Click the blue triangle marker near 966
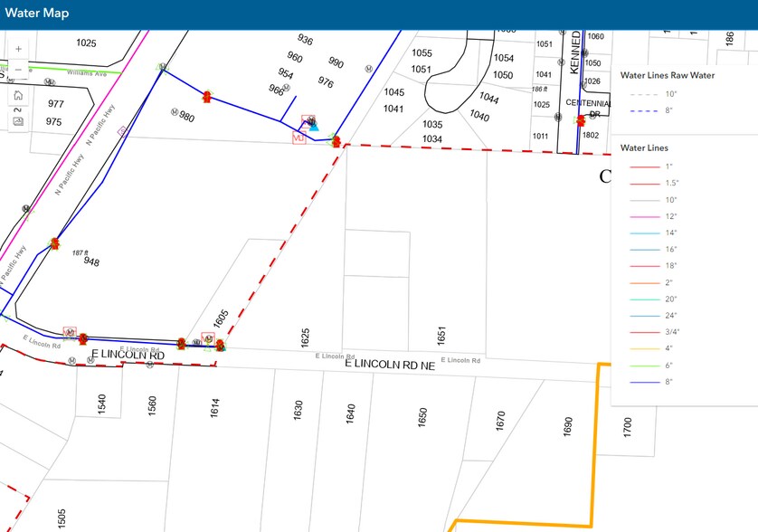This screenshot has height=532, width=758. (x=315, y=126)
